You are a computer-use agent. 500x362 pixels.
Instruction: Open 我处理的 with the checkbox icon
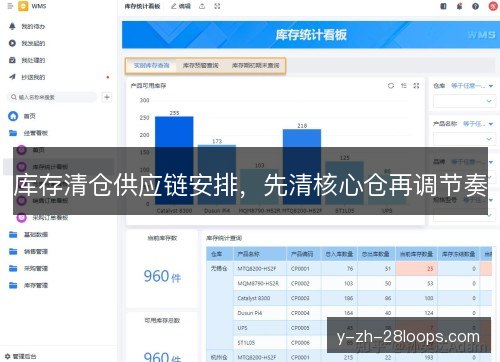(x=28, y=60)
